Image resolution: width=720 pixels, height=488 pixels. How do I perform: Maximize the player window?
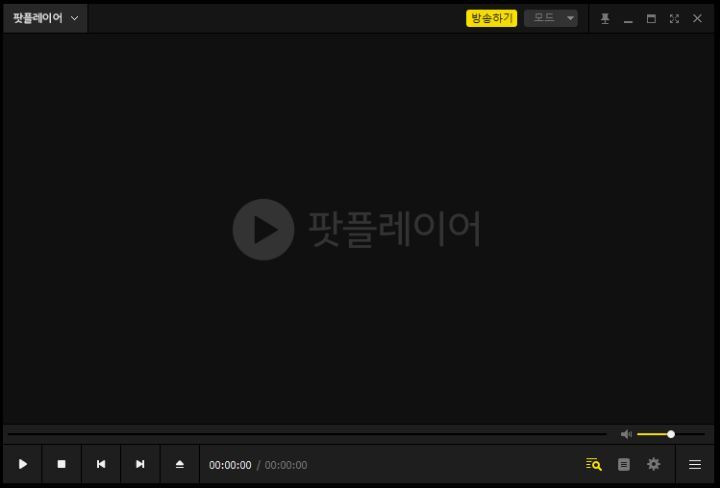(651, 18)
